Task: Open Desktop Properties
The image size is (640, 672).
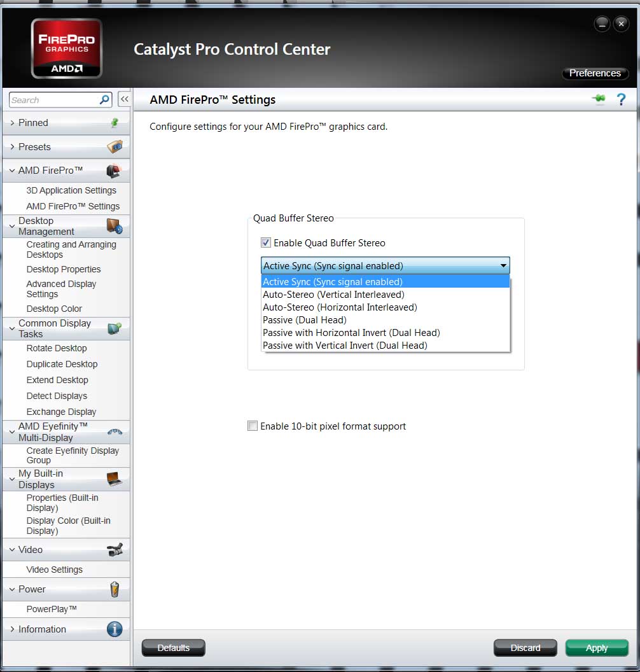Action: pos(64,269)
